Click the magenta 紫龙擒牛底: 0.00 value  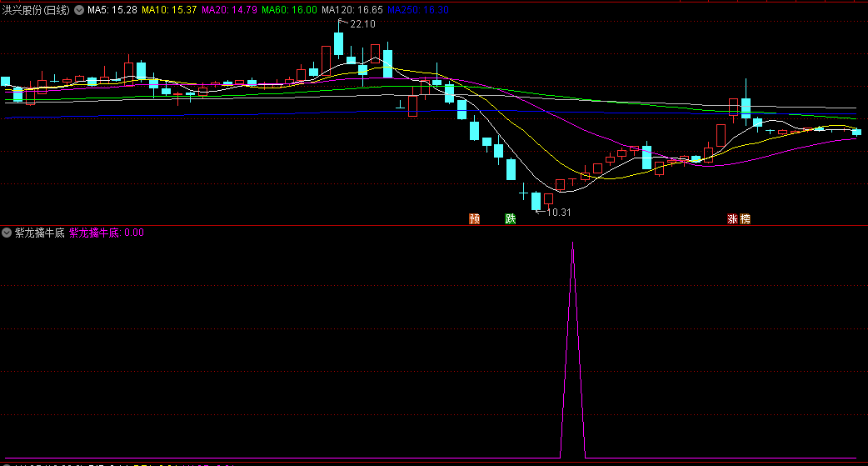107,233
